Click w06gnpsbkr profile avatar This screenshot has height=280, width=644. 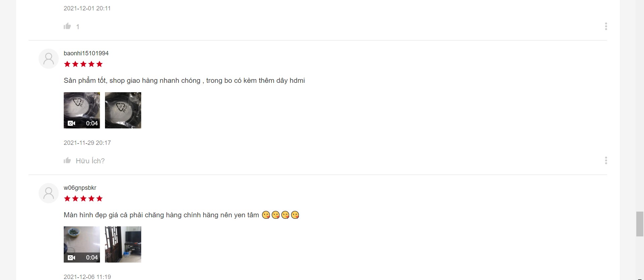(49, 193)
